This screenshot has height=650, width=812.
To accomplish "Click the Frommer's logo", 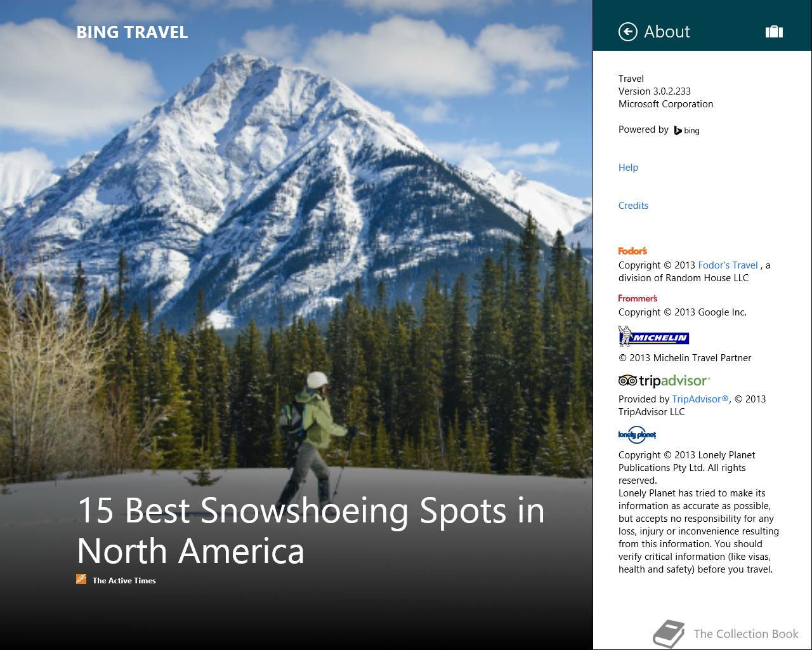I will (x=638, y=298).
